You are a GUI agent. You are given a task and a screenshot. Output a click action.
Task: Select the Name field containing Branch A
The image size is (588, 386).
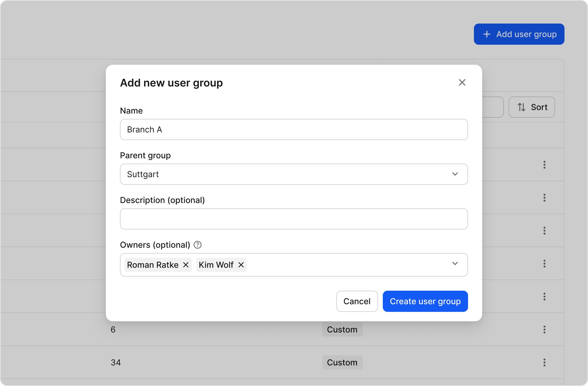293,129
